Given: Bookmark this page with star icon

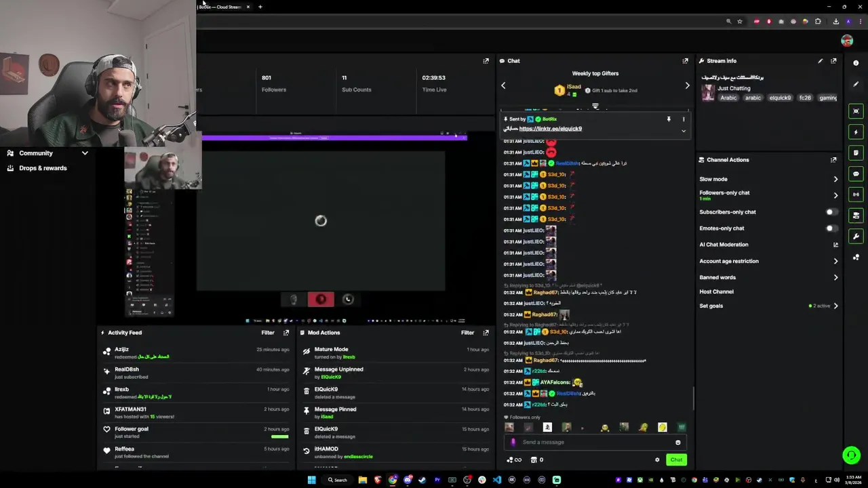Looking at the screenshot, I should tap(740, 22).
